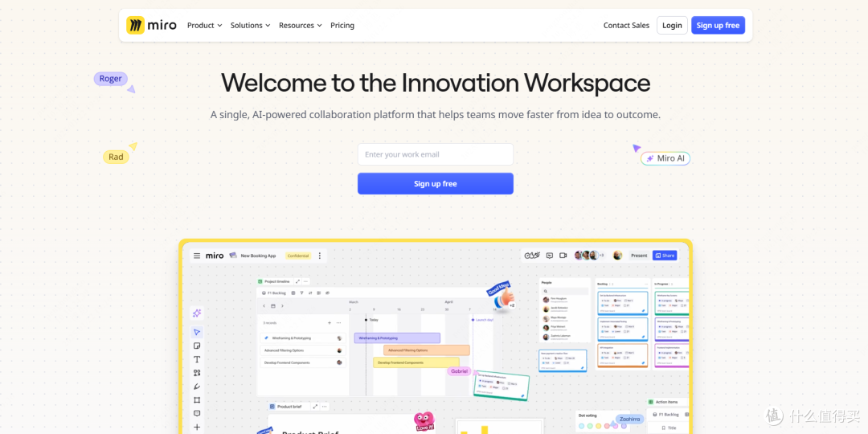This screenshot has height=434, width=868.
Task: Select the Comment tool in sidebar
Action: 197,414
